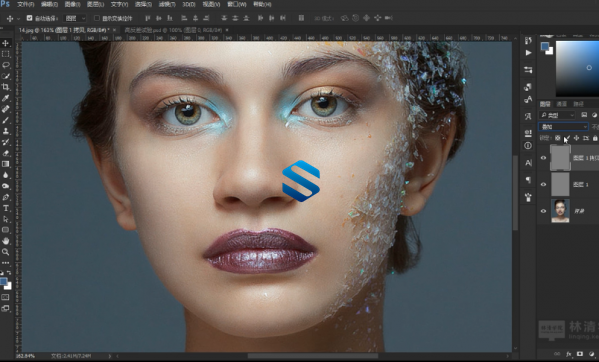The width and height of the screenshot is (599, 362).
Task: Select the Hand tool
Action: click(6, 241)
